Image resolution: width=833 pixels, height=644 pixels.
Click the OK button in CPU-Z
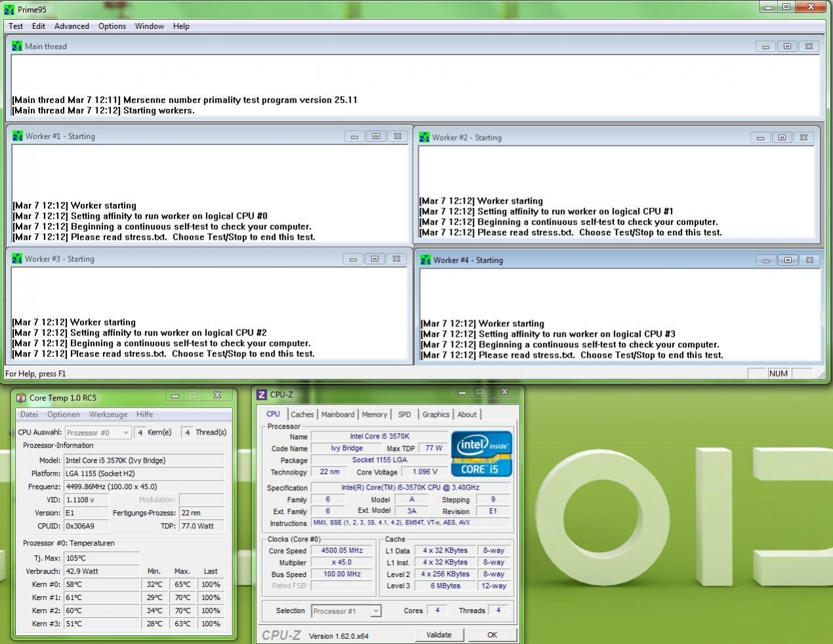point(492,635)
